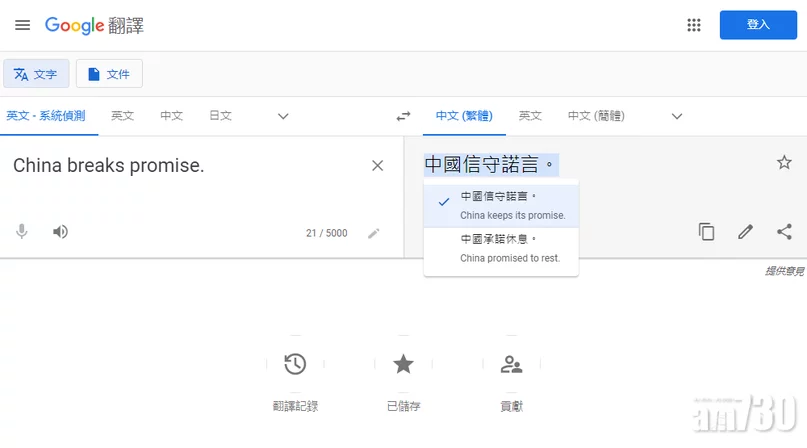This screenshot has width=807, height=448.
Task: Click the 登入 sign-in button
Action: point(758,25)
